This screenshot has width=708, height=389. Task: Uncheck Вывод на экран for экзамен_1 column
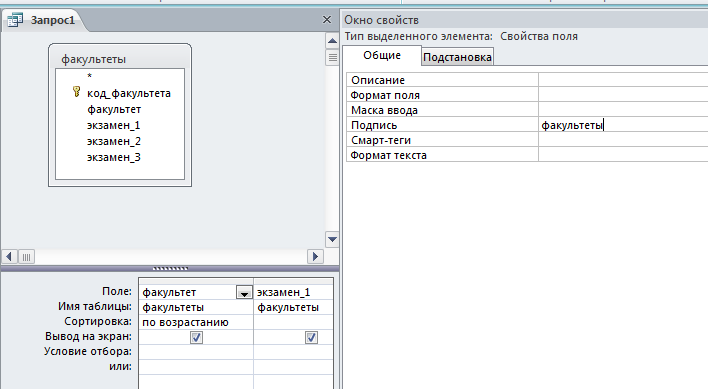pyautogui.click(x=312, y=337)
